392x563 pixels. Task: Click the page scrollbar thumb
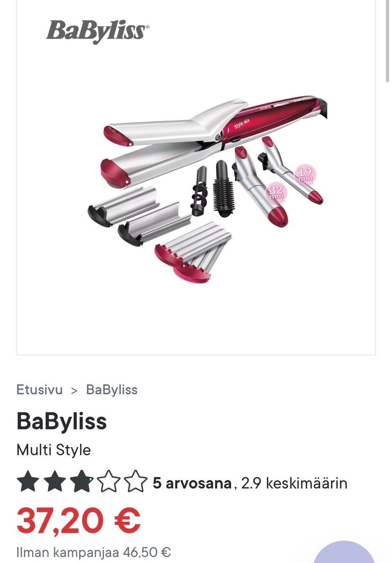(387, 41)
